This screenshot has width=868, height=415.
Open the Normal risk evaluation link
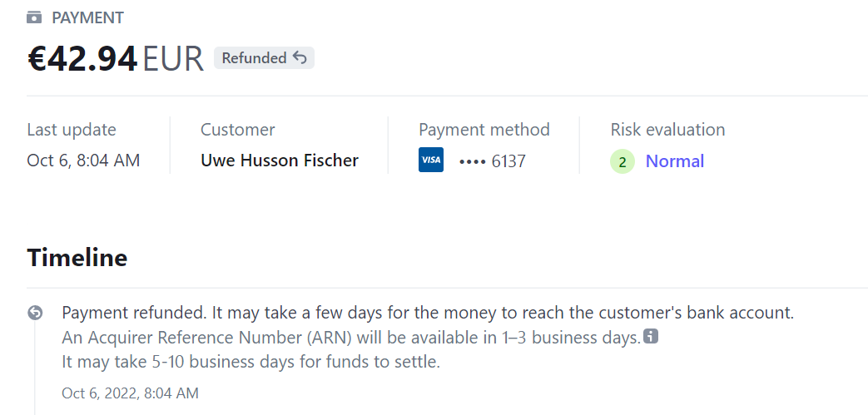(675, 161)
